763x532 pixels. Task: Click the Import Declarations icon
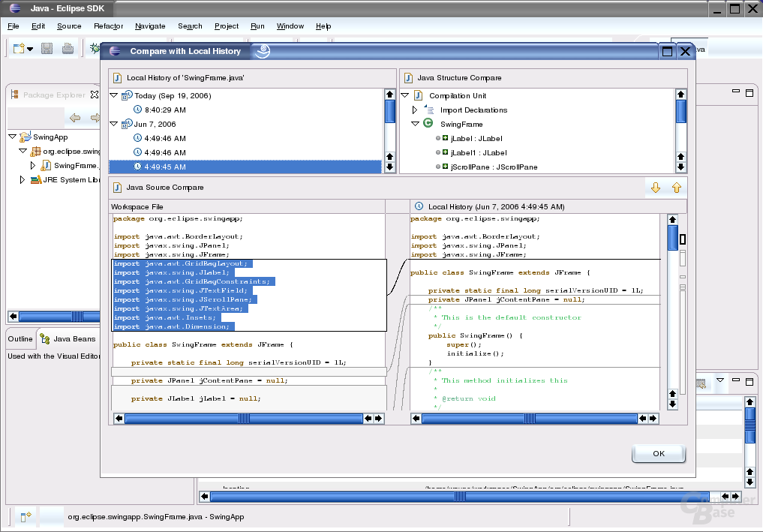pos(429,110)
